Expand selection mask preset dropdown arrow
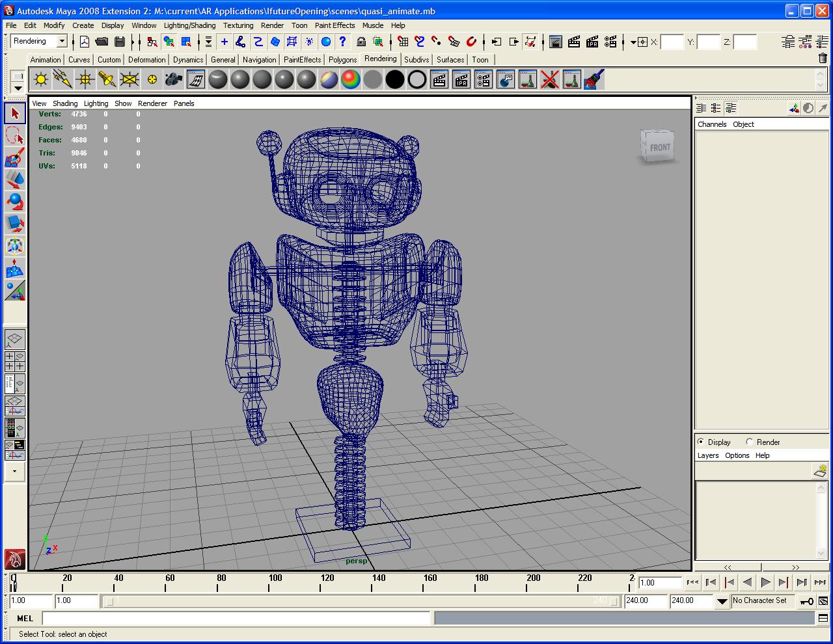Viewport: 833px width, 644px height. pos(208,42)
